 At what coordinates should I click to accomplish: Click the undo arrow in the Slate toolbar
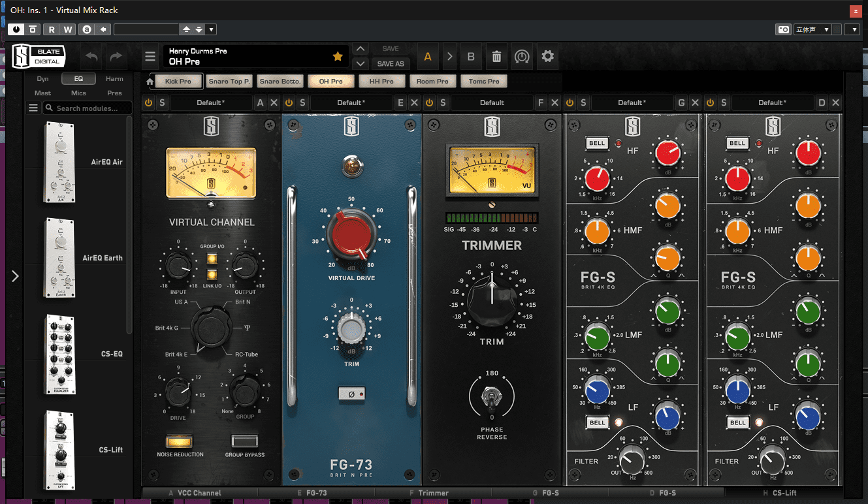92,57
